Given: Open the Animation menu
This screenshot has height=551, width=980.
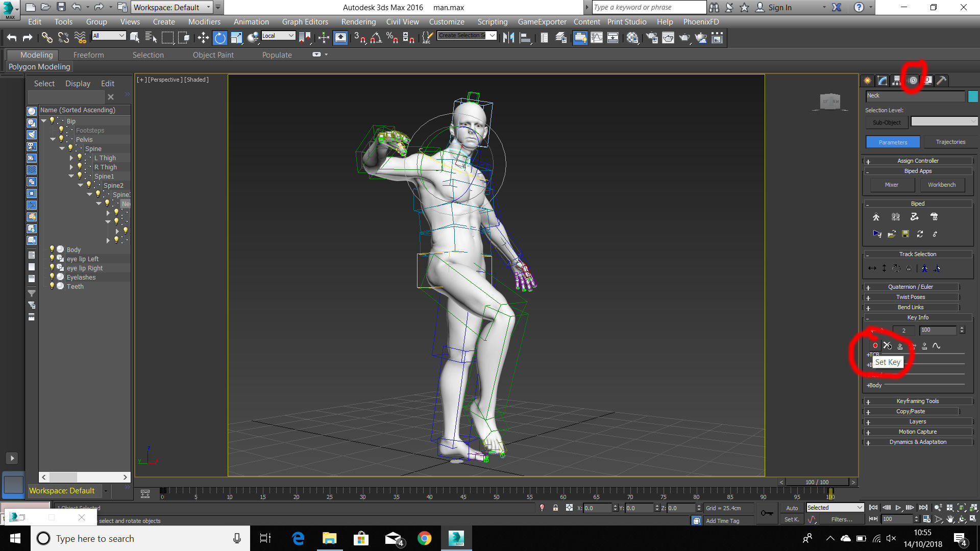Looking at the screenshot, I should (x=251, y=22).
